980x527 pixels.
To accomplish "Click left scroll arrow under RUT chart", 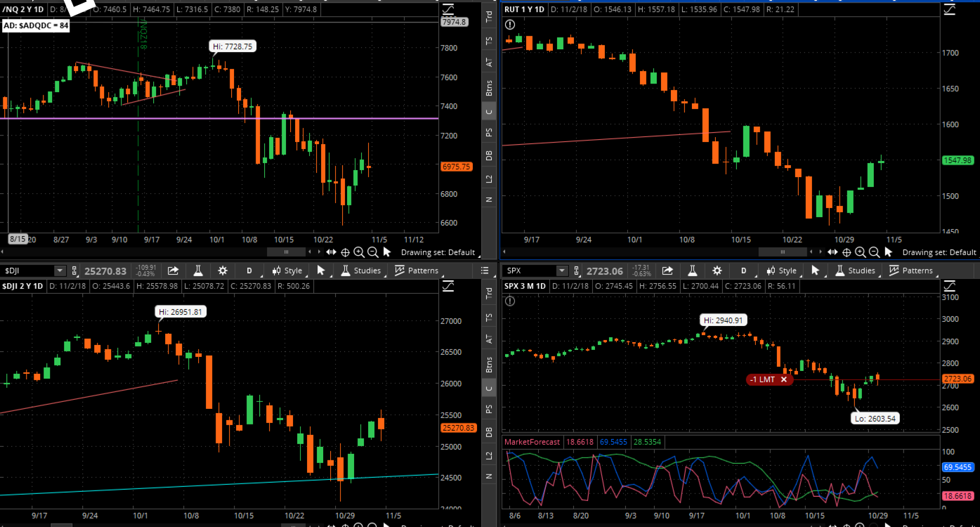I will coord(811,252).
